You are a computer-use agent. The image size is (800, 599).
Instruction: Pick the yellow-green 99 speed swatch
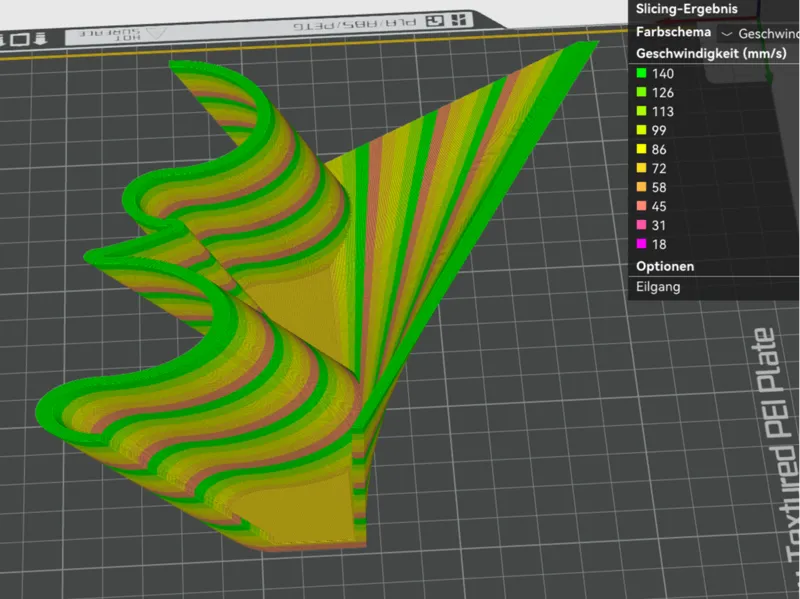[641, 130]
